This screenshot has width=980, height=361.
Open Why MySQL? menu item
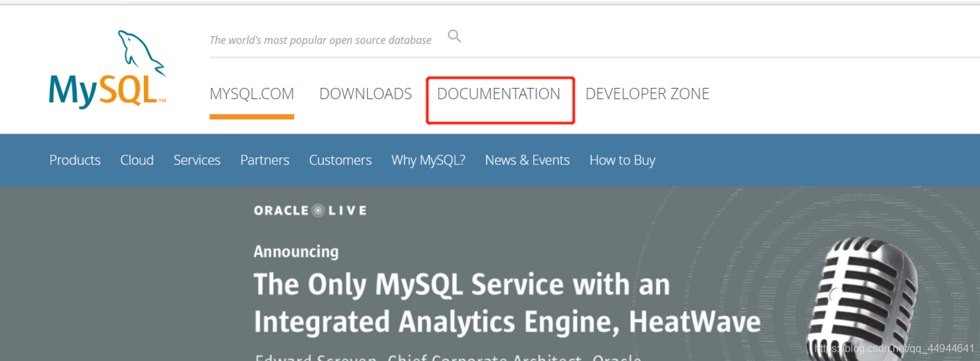(429, 160)
